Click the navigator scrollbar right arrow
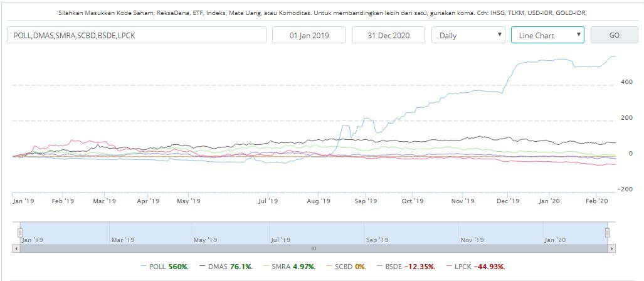 click(x=611, y=249)
